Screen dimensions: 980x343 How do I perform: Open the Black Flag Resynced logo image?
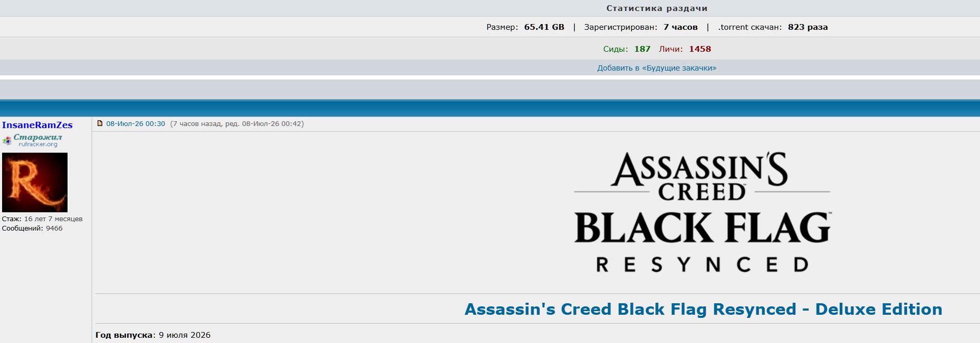coord(702,212)
